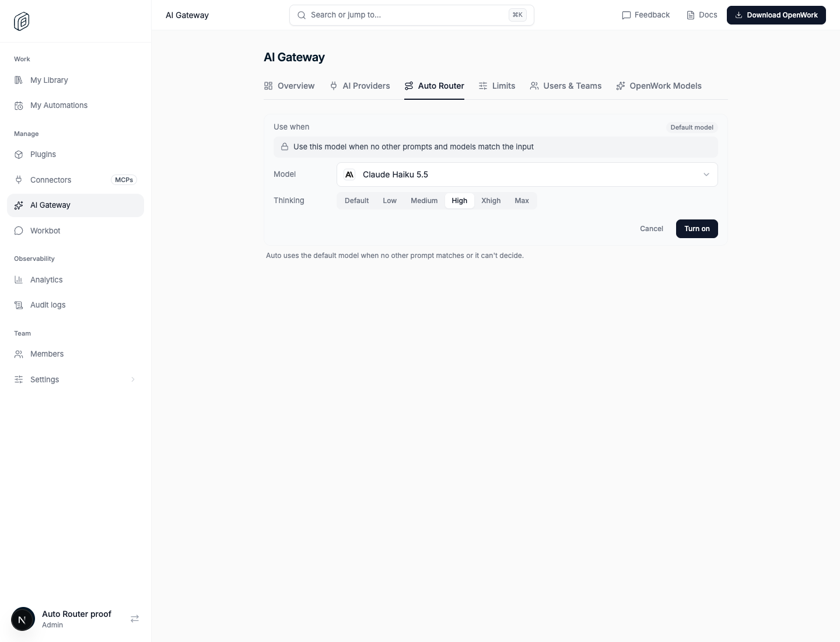Click the Workbot chat bubble icon

(19, 231)
